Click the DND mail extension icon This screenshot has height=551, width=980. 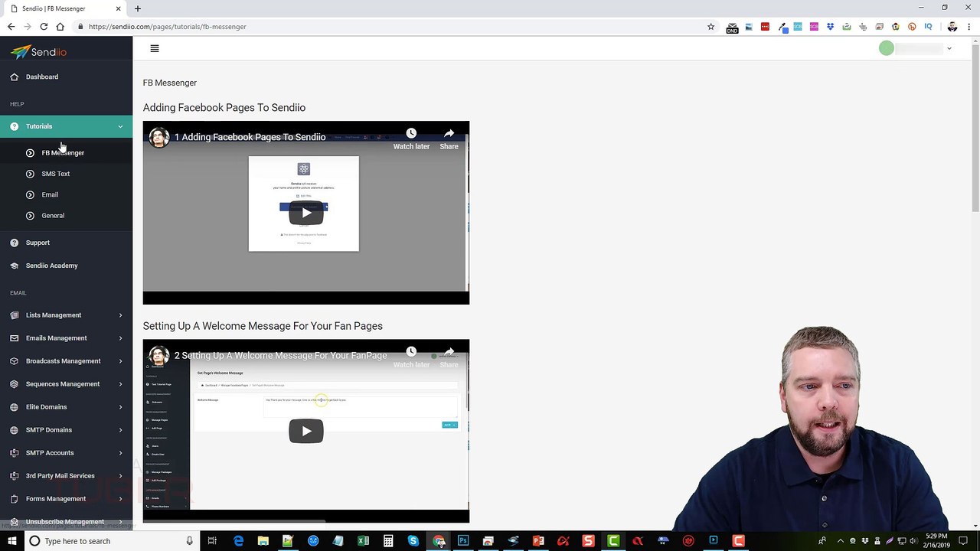(732, 28)
